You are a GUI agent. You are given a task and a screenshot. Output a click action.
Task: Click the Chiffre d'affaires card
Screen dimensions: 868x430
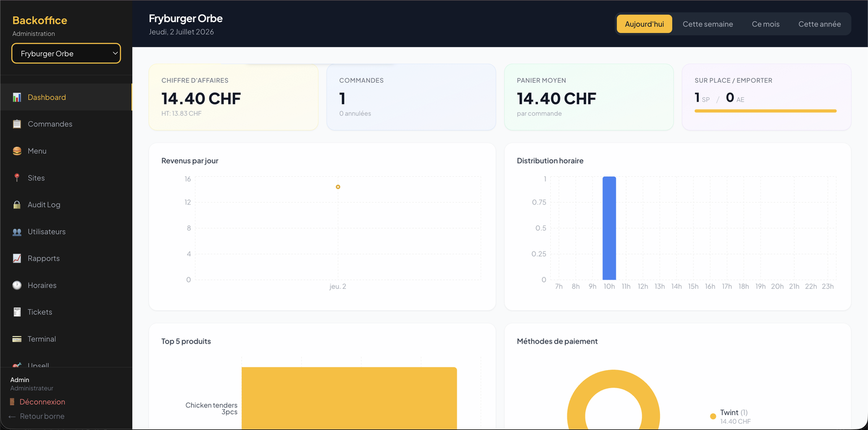coord(233,97)
